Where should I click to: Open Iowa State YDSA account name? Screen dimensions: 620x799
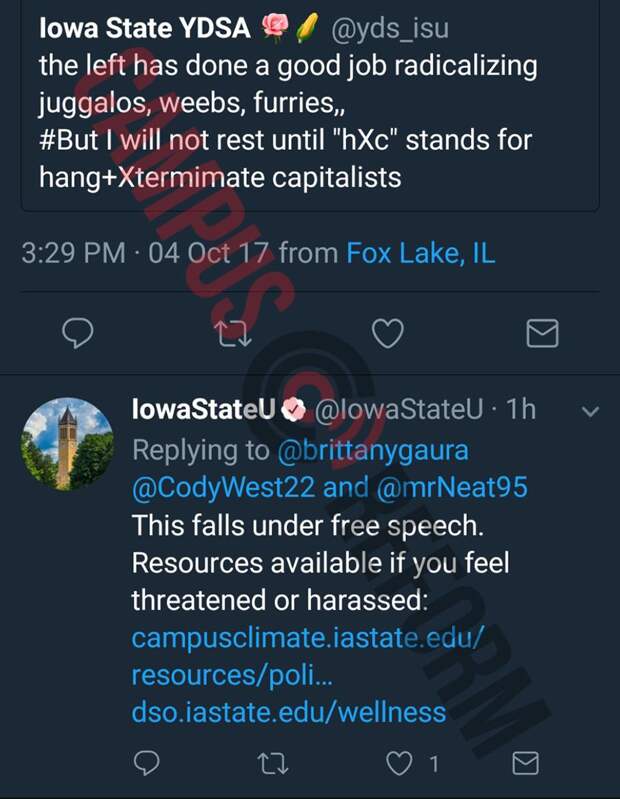click(x=145, y=28)
